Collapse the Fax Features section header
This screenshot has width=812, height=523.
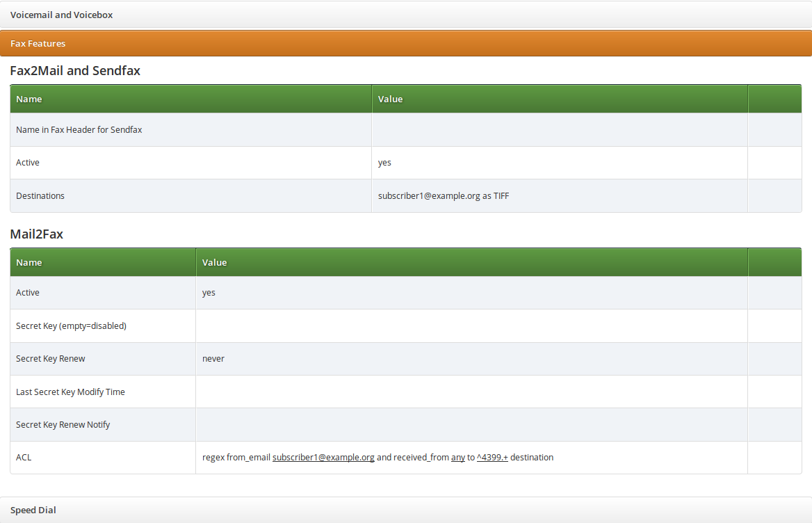pos(38,43)
